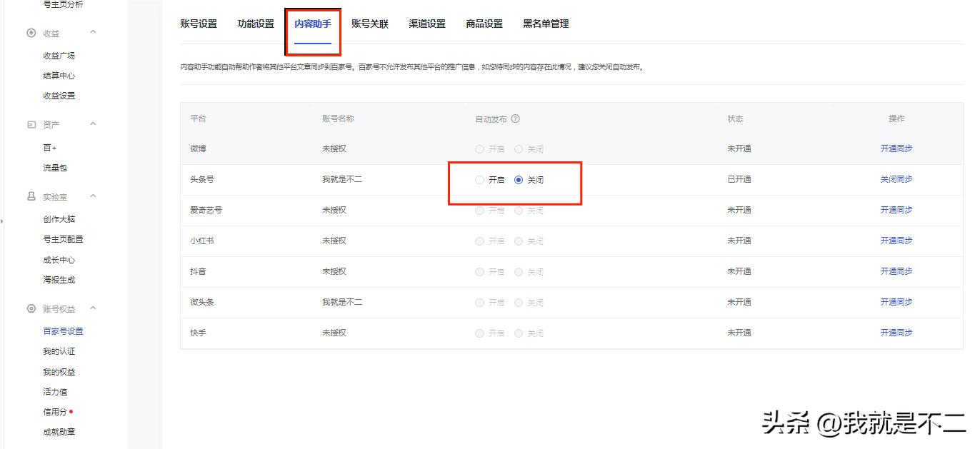Select 开启 radio in 爱奇艺号 row
Image resolution: width=980 pixels, height=449 pixels.
[479, 211]
